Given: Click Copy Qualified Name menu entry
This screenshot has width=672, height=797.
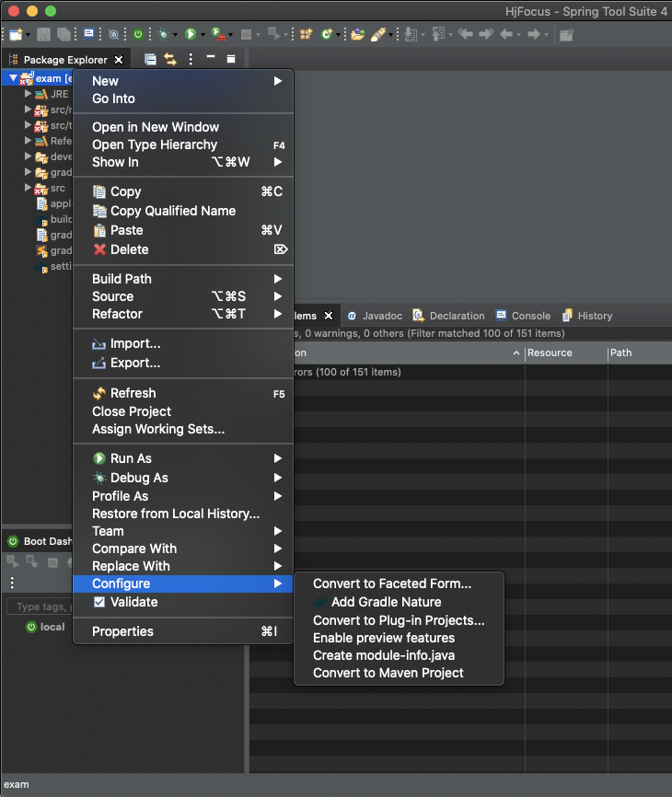Looking at the screenshot, I should coord(183,211).
